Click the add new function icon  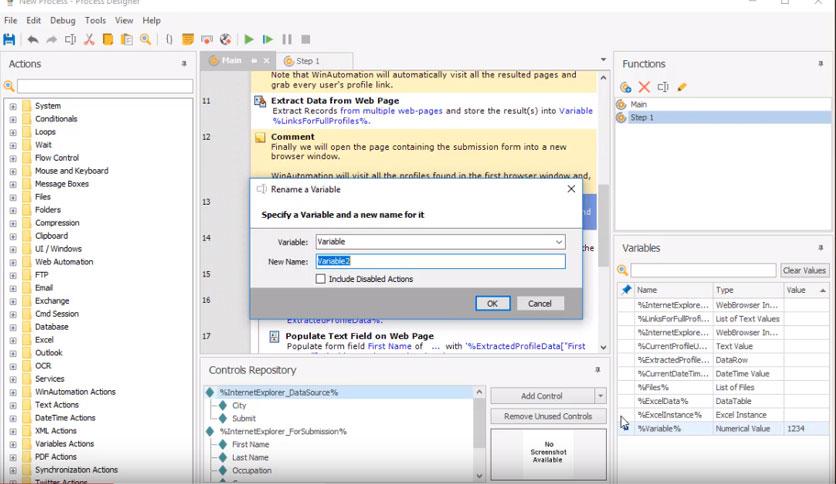(625, 87)
